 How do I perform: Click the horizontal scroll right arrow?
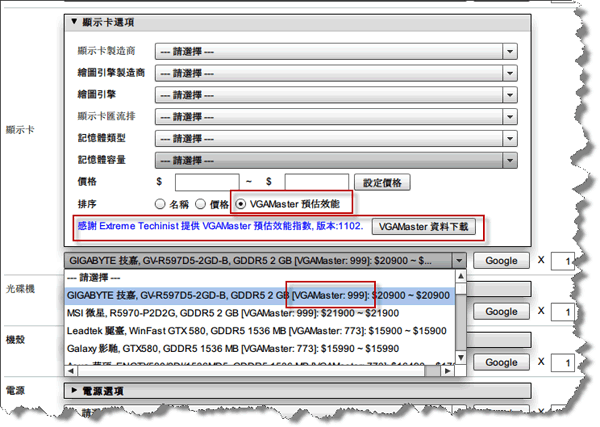tap(447, 371)
